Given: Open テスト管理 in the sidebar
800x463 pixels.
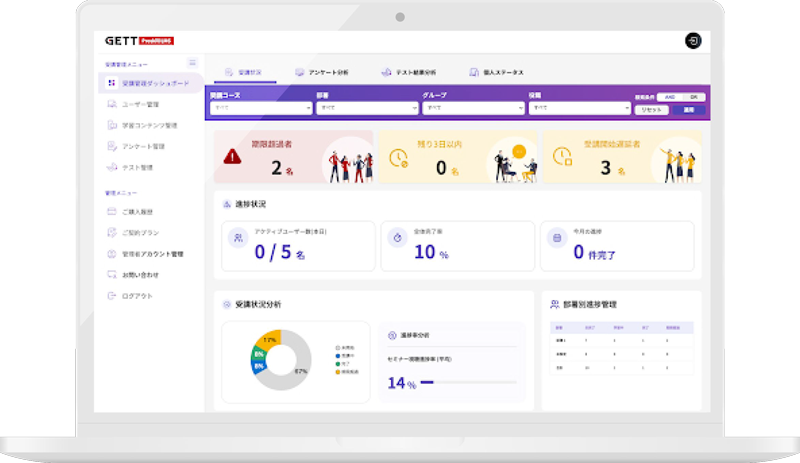Looking at the screenshot, I should (x=137, y=167).
